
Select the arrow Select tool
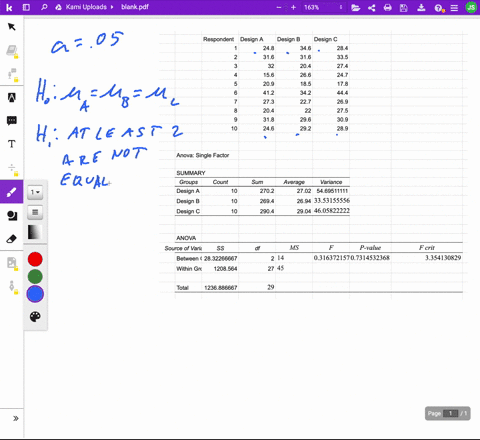[12, 27]
